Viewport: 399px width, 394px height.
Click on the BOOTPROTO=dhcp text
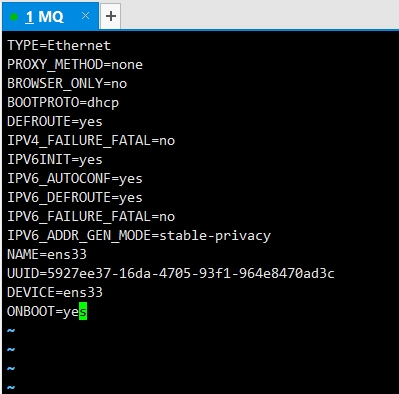tap(63, 102)
